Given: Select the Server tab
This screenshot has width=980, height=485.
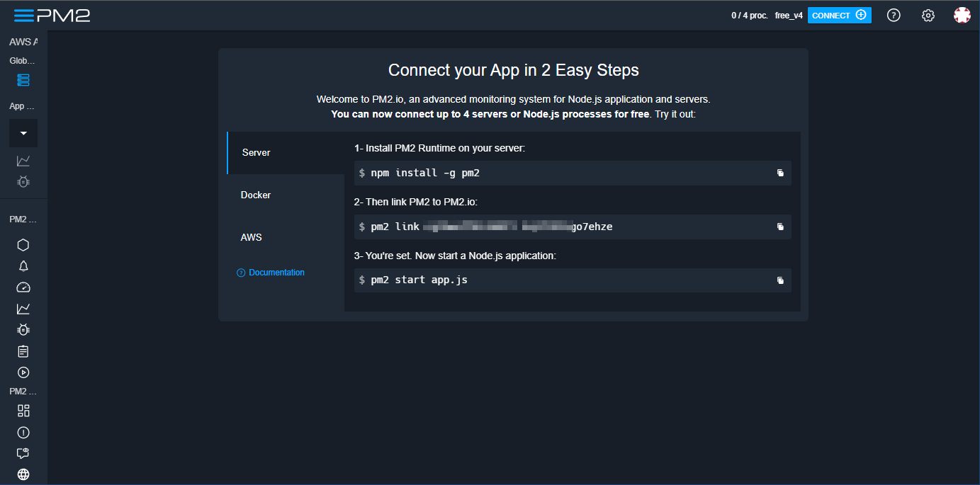Looking at the screenshot, I should tap(286, 153).
